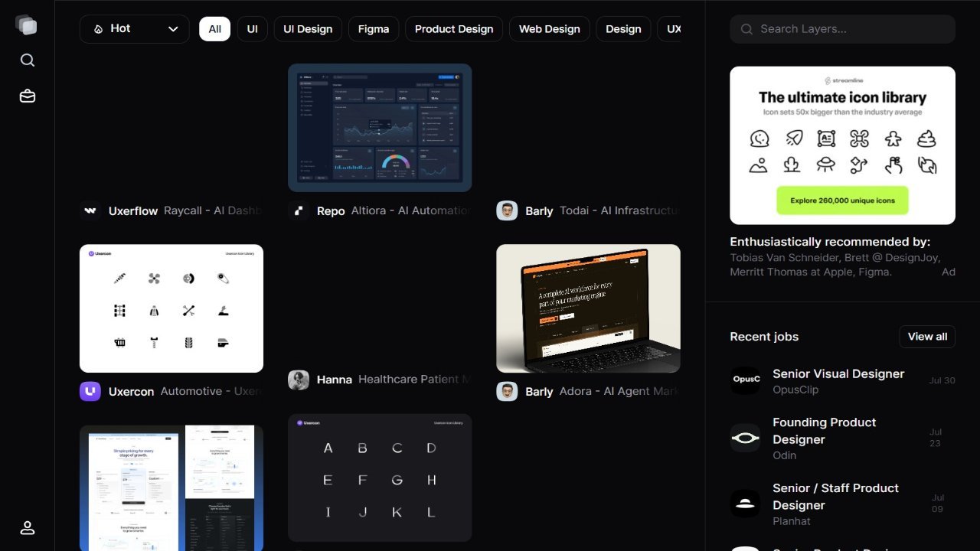Switch to the Web Design filter
This screenshot has height=551, width=980.
tap(550, 29)
